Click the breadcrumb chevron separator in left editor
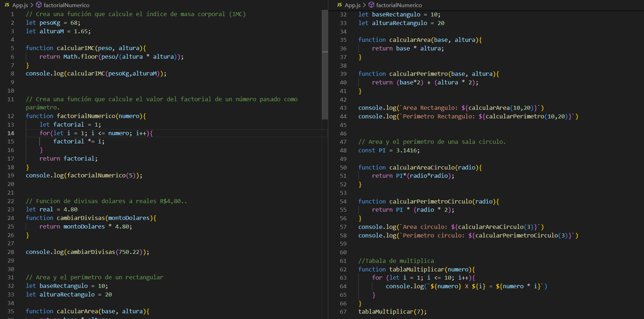The width and height of the screenshot is (644, 319). [32, 5]
